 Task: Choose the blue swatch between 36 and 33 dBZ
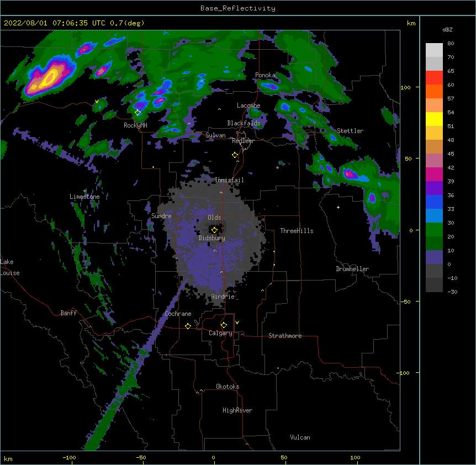434,202
